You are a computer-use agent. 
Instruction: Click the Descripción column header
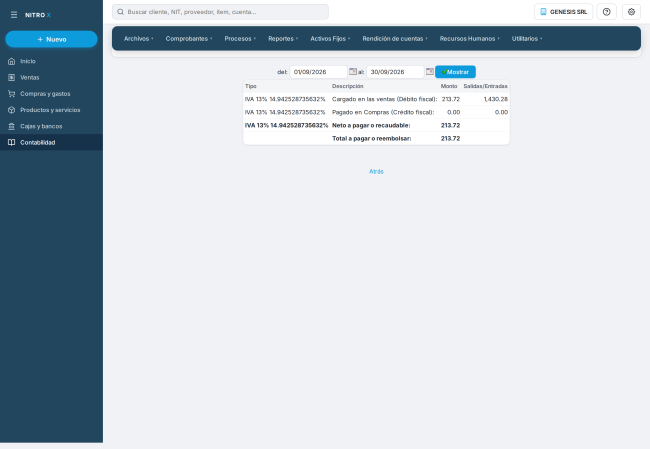click(347, 86)
